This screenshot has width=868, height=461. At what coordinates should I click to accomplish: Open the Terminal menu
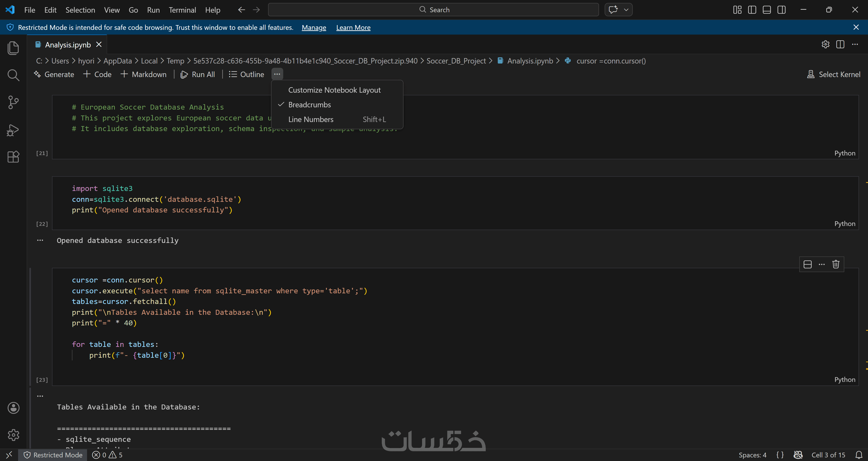click(182, 10)
